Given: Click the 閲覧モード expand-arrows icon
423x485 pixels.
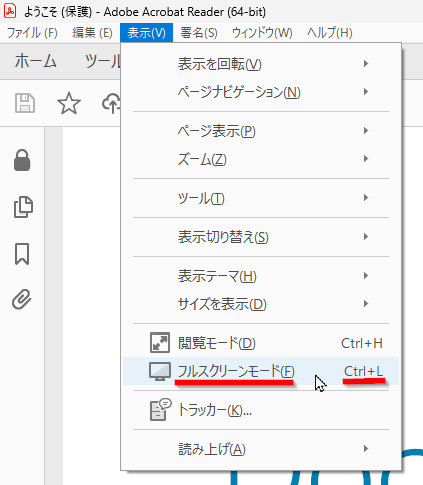Looking at the screenshot, I should pos(160,342).
